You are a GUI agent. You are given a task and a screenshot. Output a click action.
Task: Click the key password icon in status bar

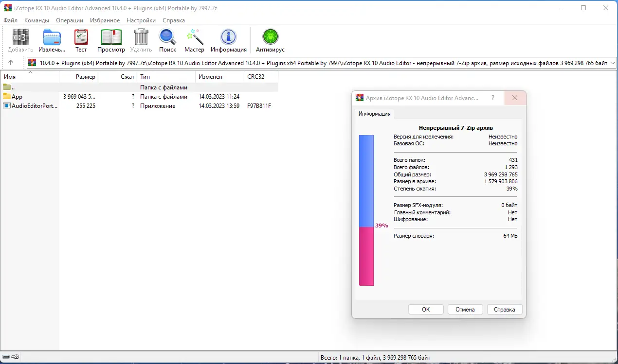tap(15, 357)
